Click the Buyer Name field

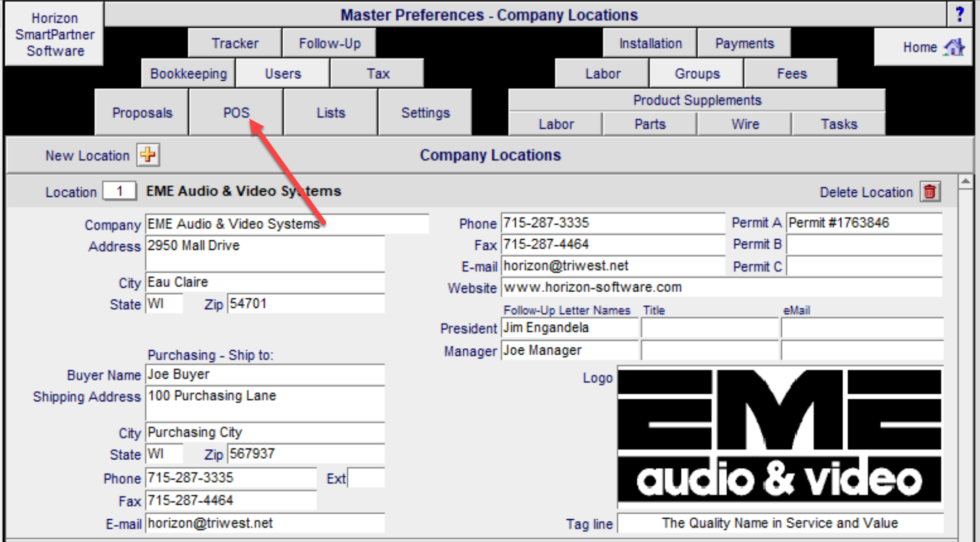(265, 375)
